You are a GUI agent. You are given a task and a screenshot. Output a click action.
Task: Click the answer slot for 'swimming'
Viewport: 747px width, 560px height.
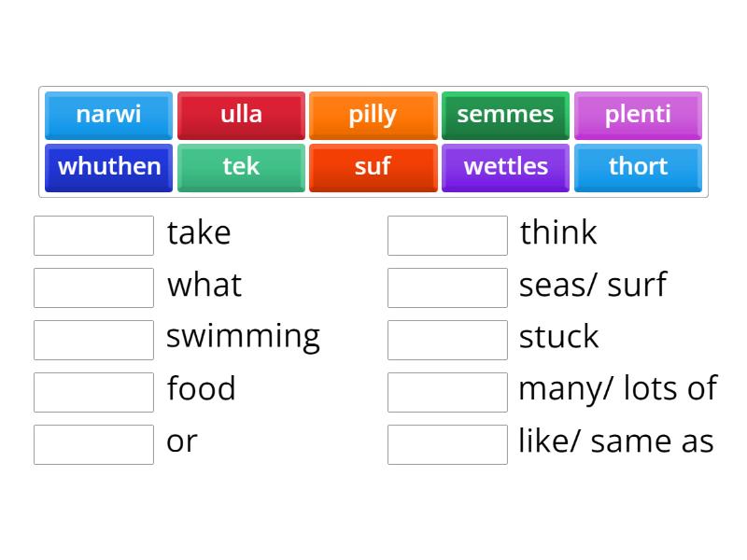click(x=93, y=340)
